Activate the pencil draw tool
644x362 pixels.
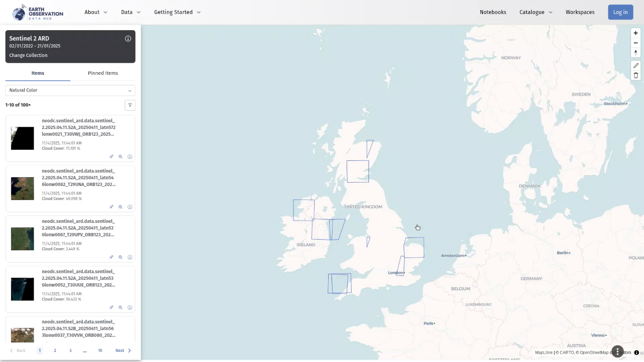tap(636, 65)
